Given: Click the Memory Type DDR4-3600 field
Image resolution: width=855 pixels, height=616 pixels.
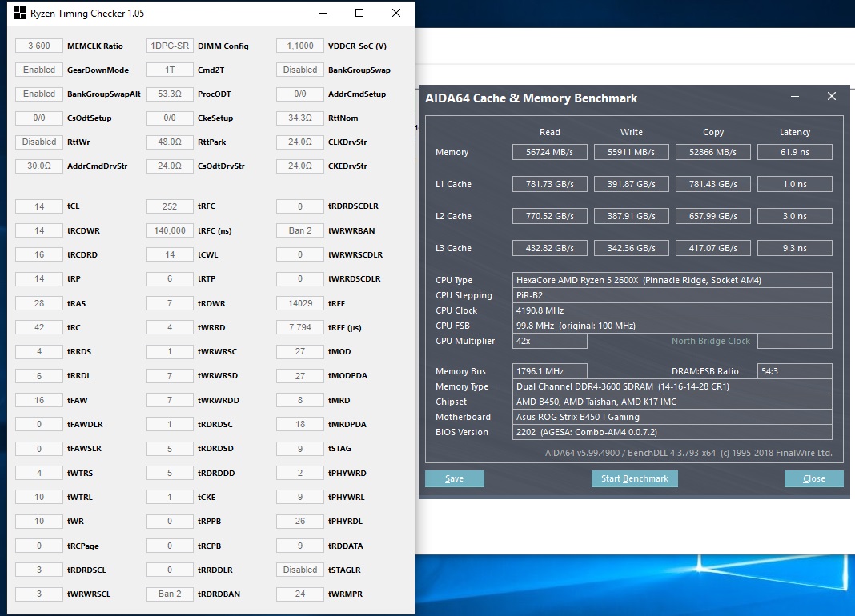Looking at the screenshot, I should click(672, 386).
